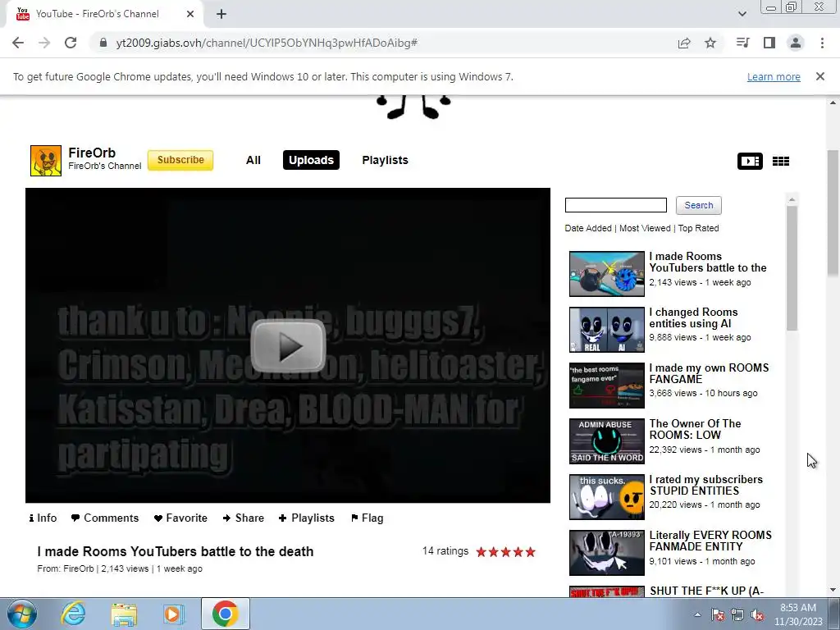Click the Chrome taskbar icon
Image resolution: width=840 pixels, height=630 pixels.
[x=225, y=614]
